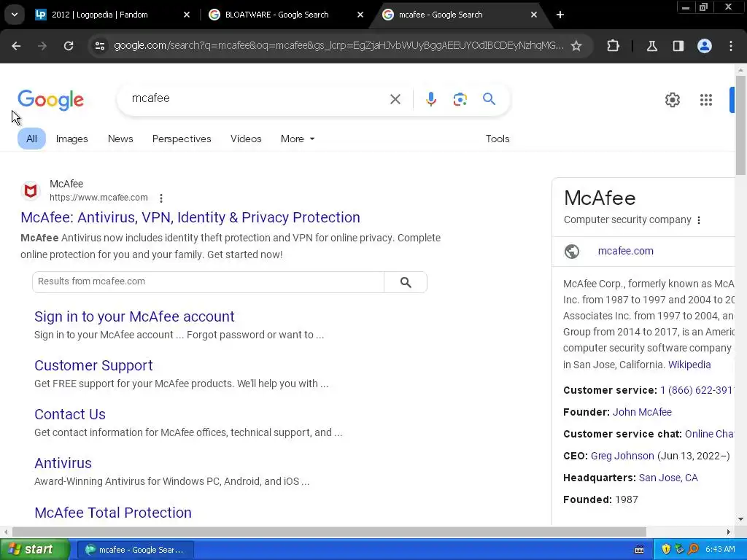Screen dimensions: 747x560
Task: Click the scroll-down arrow of vertical scrollbar
Action: pos(740,519)
